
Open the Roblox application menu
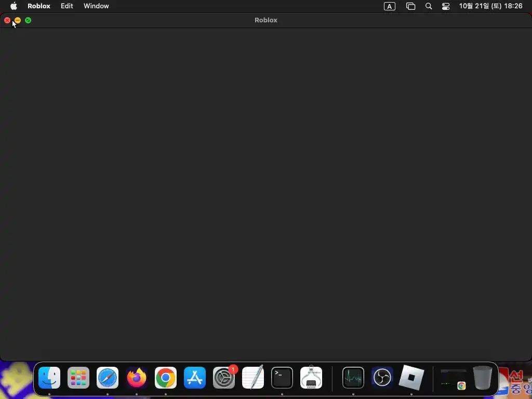[x=39, y=6]
